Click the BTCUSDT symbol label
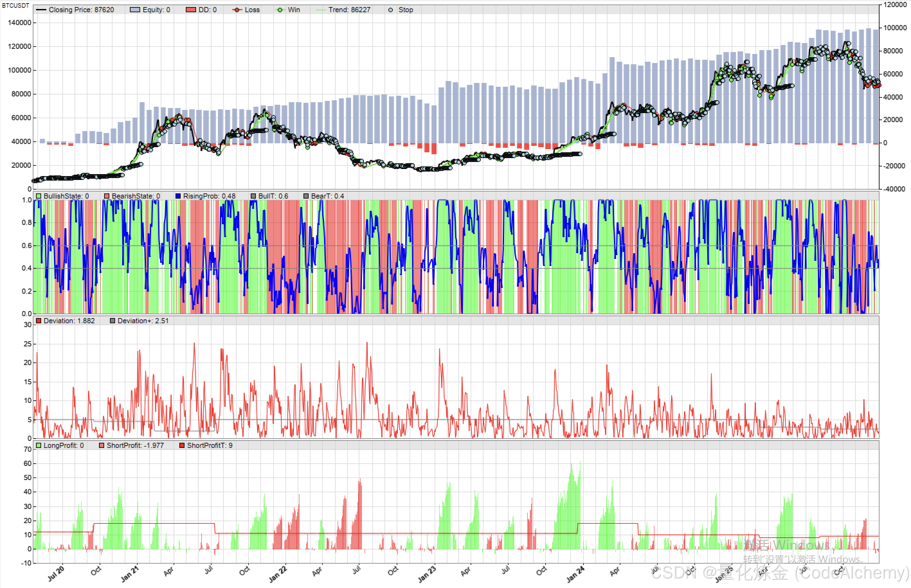Viewport: 911px width, 588px height. (x=15, y=5)
